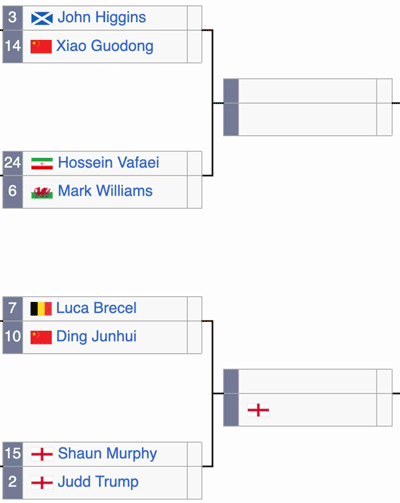This screenshot has height=503, width=400.
Task: Click the Scotland flag beside John Higgins
Action: coord(42,18)
